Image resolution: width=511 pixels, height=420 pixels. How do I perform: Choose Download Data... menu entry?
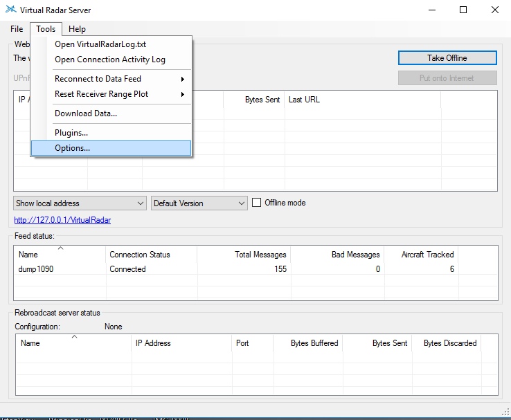click(111, 113)
